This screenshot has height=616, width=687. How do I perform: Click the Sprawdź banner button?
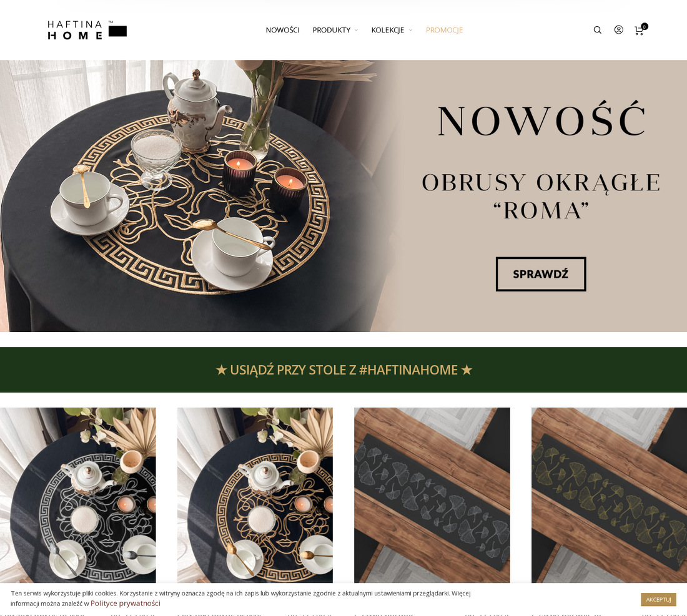(541, 274)
